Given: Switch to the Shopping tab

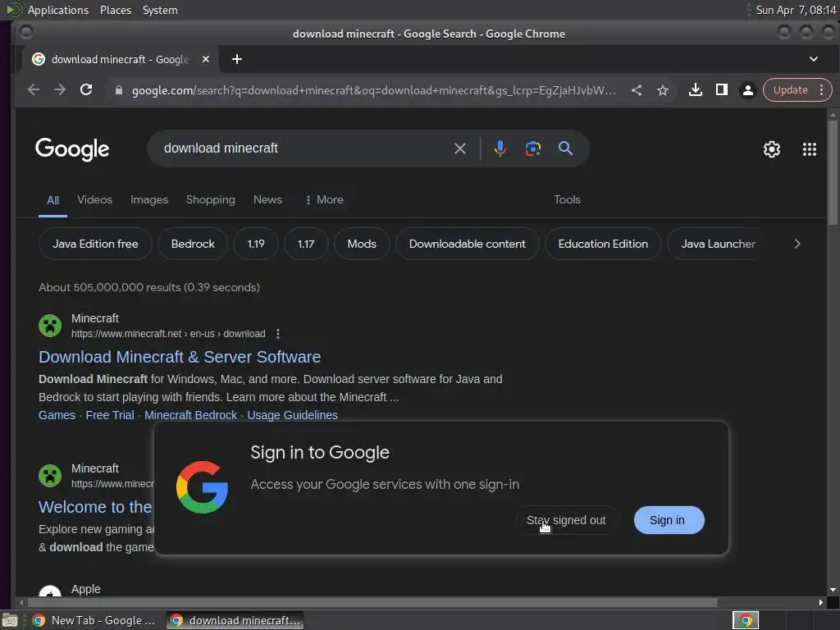Looking at the screenshot, I should [211, 199].
